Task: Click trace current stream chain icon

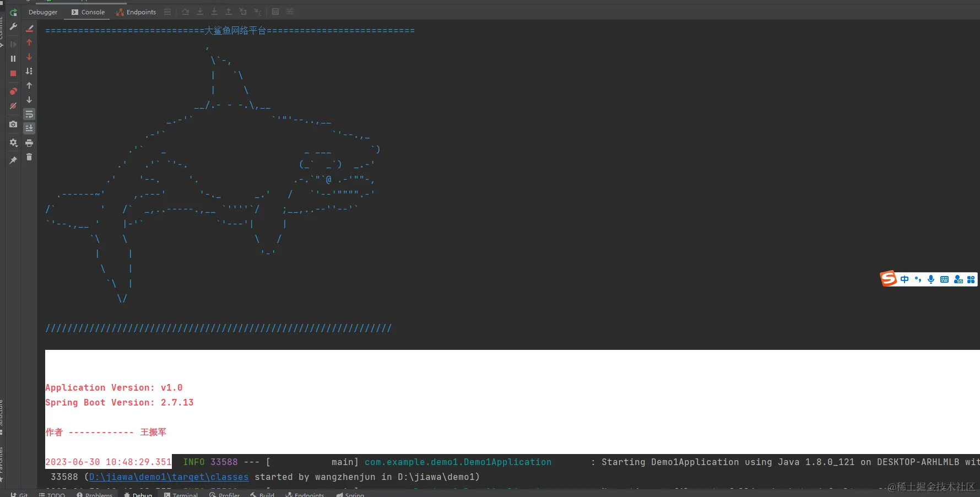Action: click(290, 12)
